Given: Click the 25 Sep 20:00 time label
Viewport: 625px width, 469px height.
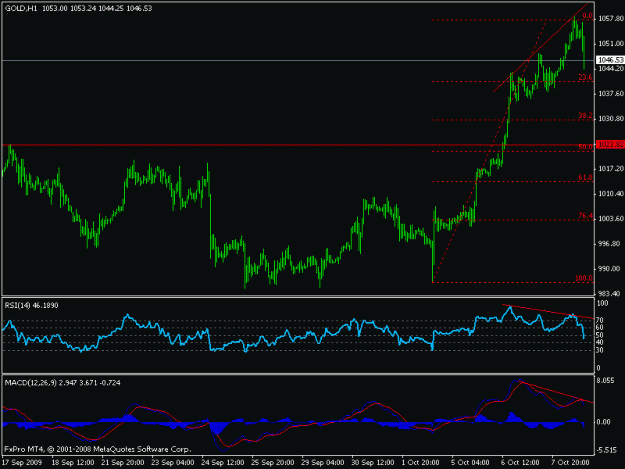Looking at the screenshot, I should 273,463.
